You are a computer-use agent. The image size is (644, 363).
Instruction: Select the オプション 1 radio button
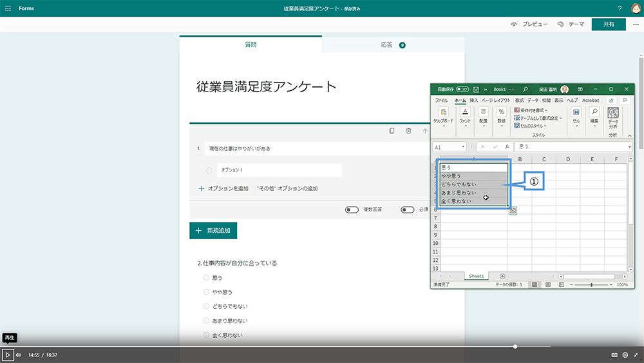click(x=209, y=170)
